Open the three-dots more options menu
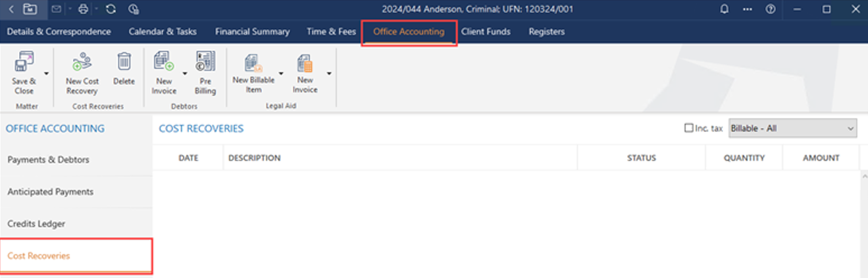This screenshot has width=868, height=278. coord(747,9)
